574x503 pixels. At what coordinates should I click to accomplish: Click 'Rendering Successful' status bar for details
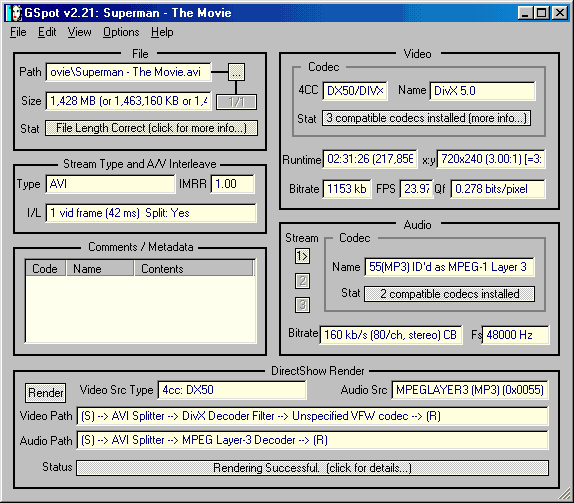pos(312,468)
